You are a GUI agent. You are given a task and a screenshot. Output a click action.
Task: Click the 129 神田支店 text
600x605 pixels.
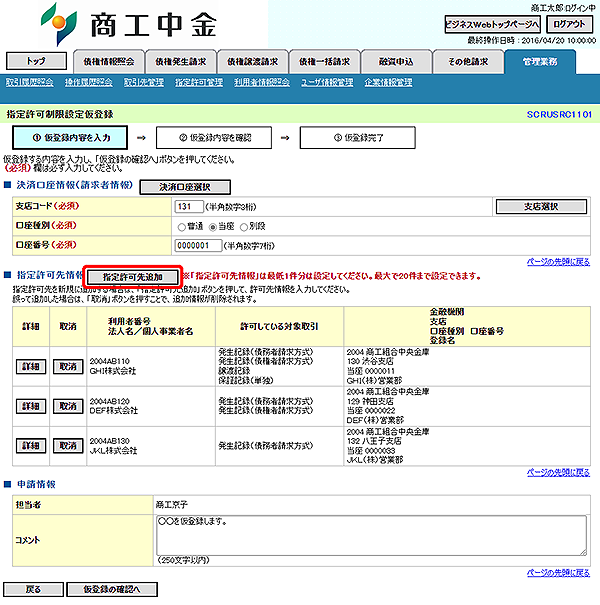click(x=370, y=401)
